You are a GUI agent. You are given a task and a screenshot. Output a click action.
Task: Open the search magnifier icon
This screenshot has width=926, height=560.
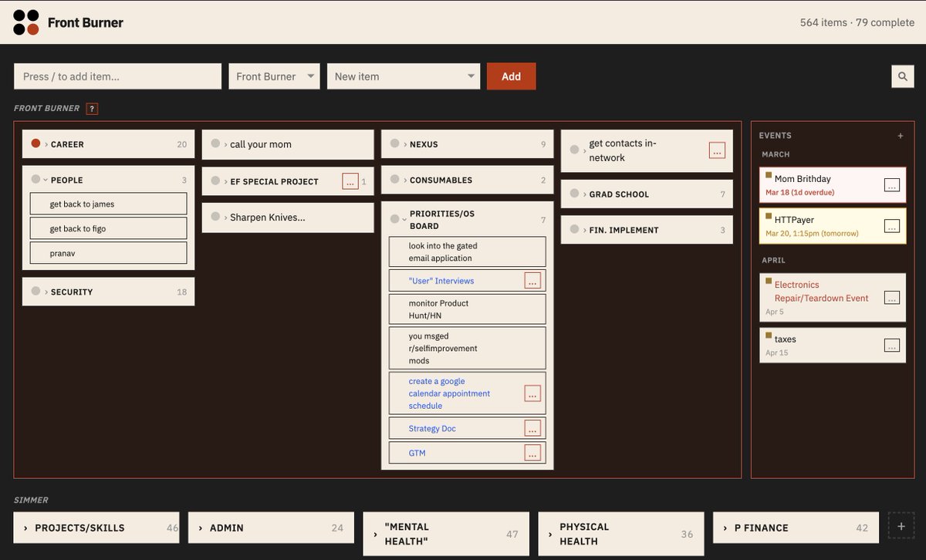point(903,76)
